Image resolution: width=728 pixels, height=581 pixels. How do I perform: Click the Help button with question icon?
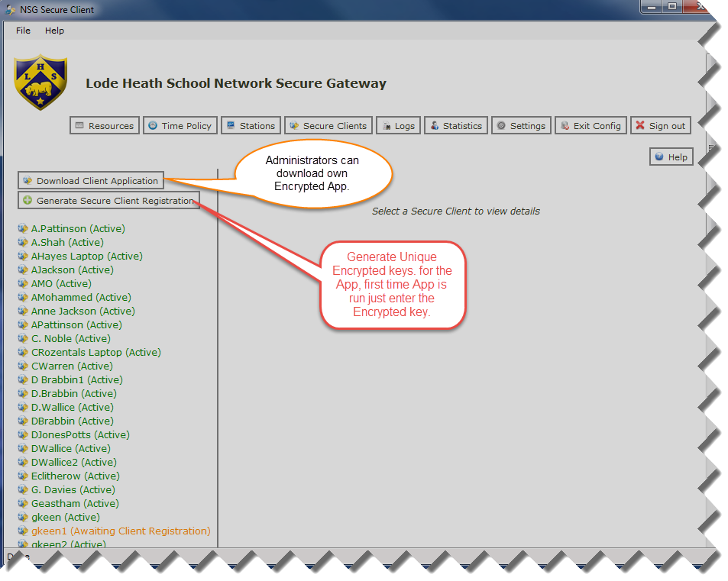click(671, 157)
